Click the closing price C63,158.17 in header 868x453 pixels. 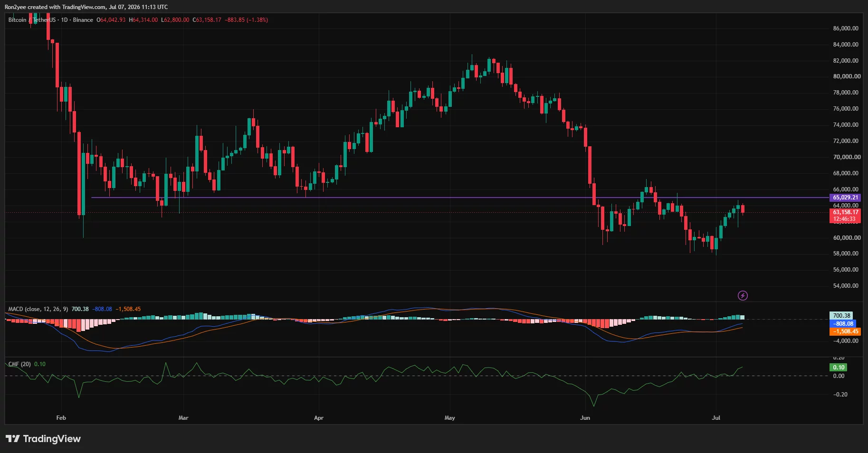click(207, 20)
